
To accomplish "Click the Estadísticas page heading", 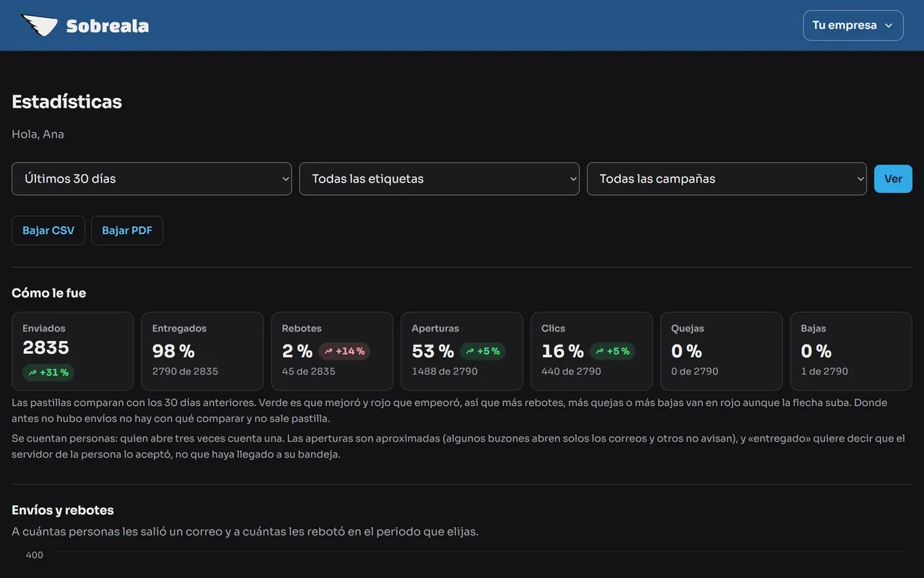I will pos(67,102).
